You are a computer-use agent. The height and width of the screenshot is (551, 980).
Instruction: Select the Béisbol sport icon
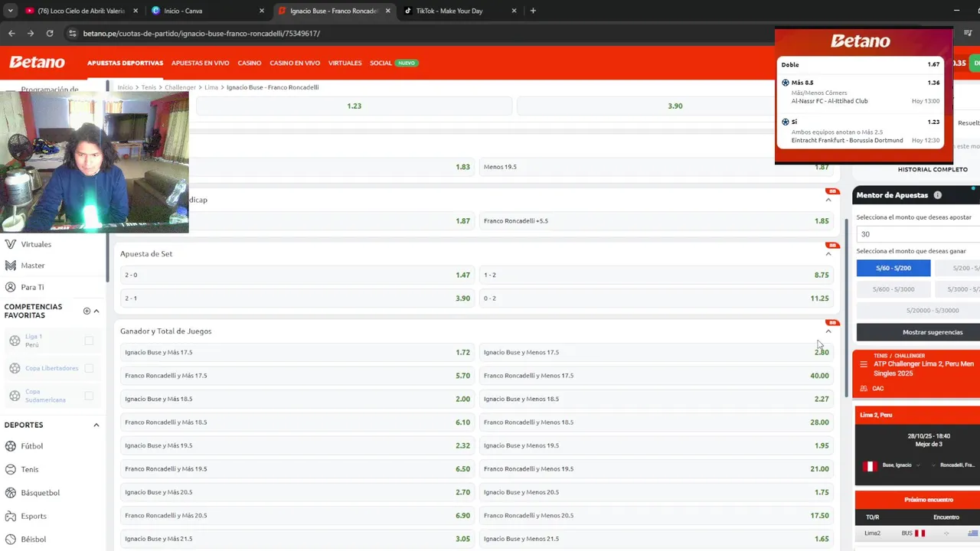10,540
